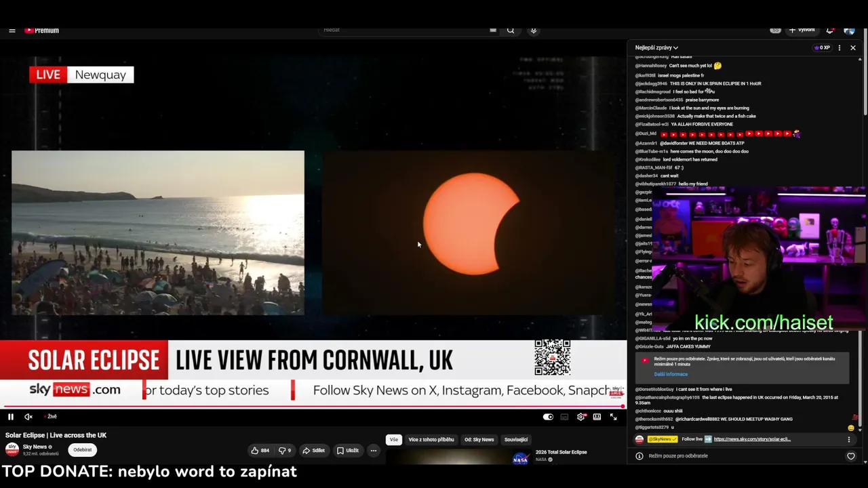Open the Další informace link in chat
868x488 pixels.
(671, 374)
